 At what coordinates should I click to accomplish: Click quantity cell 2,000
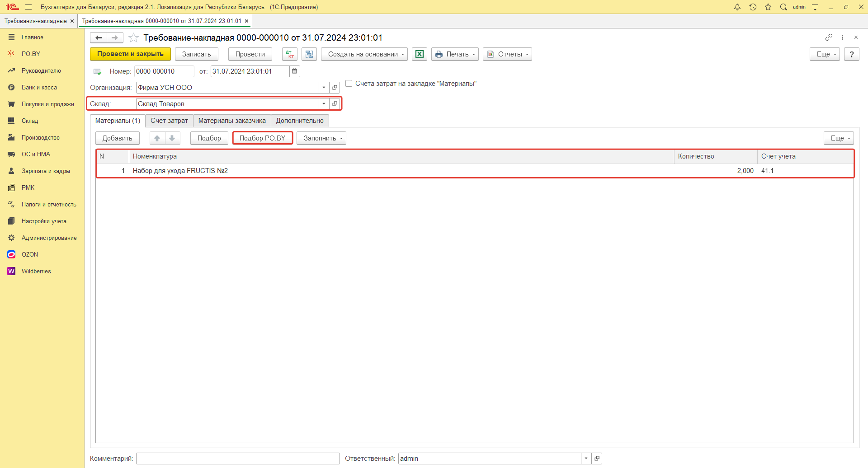click(x=716, y=171)
